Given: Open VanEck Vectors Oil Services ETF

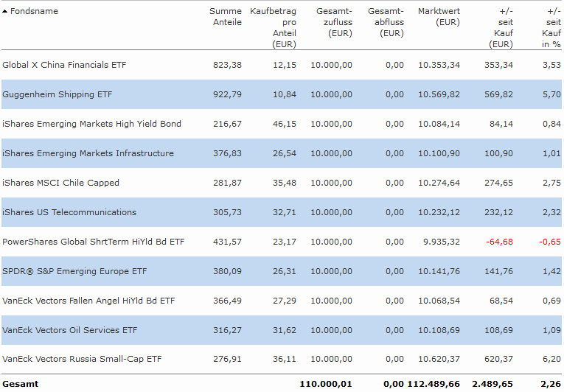Looking at the screenshot, I should [70, 330].
